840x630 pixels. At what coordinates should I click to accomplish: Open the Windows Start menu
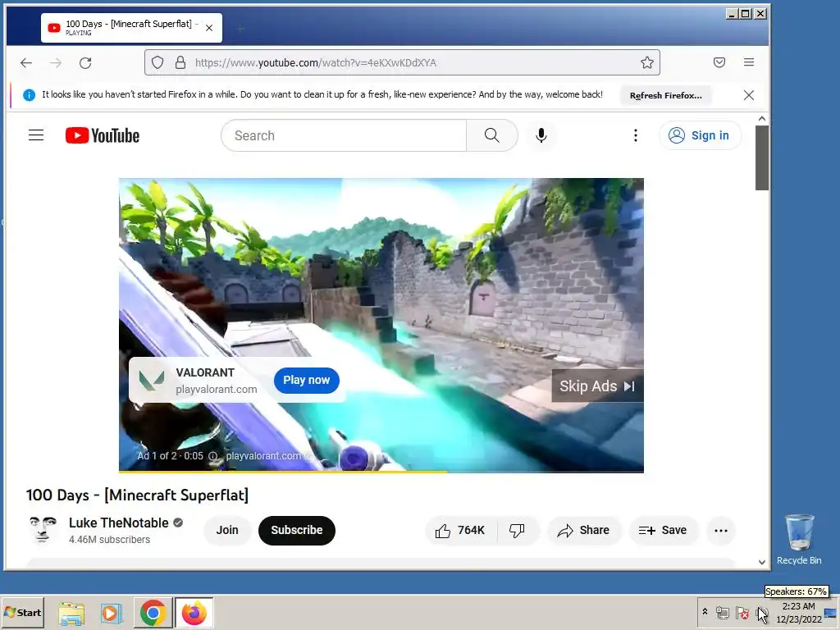pyautogui.click(x=22, y=612)
